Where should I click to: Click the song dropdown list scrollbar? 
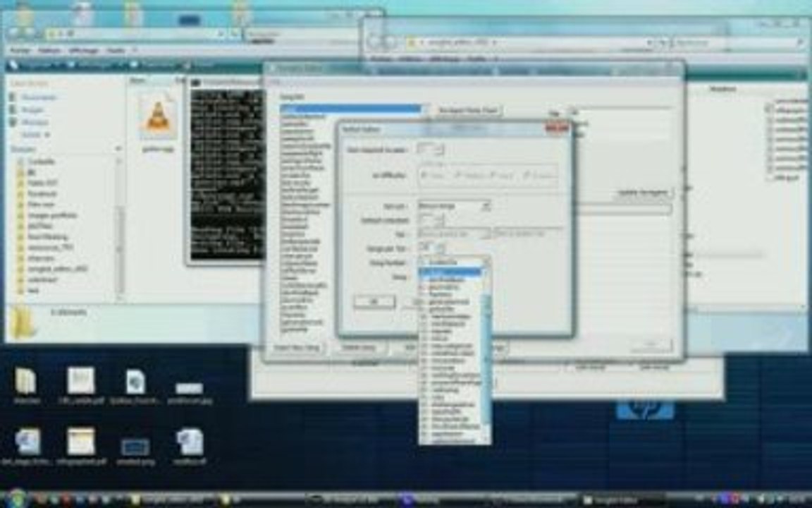click(486, 358)
